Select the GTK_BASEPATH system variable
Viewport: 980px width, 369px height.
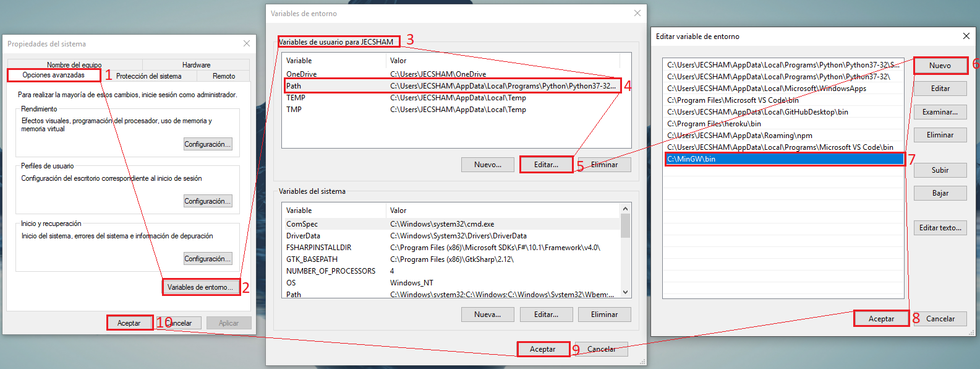click(x=451, y=259)
